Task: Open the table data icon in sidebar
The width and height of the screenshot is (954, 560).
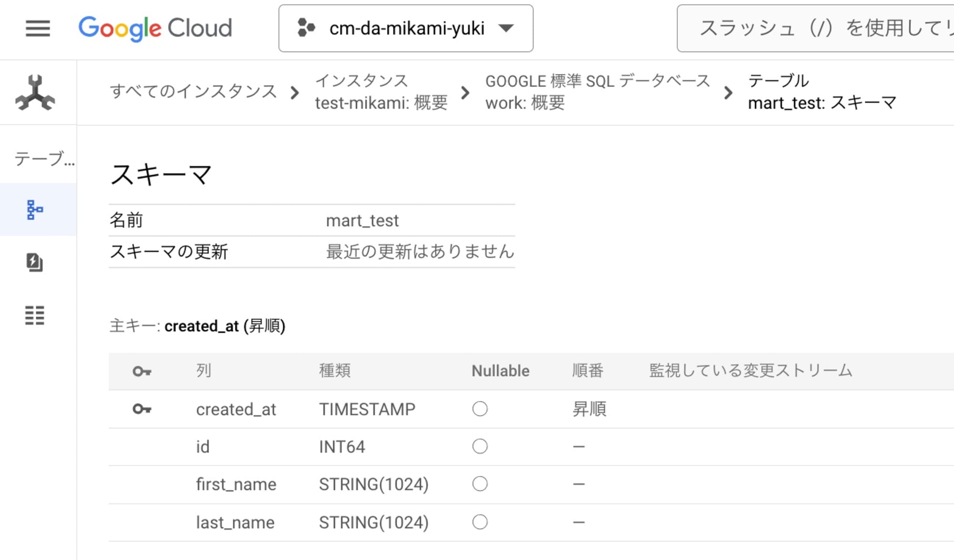Action: tap(34, 315)
